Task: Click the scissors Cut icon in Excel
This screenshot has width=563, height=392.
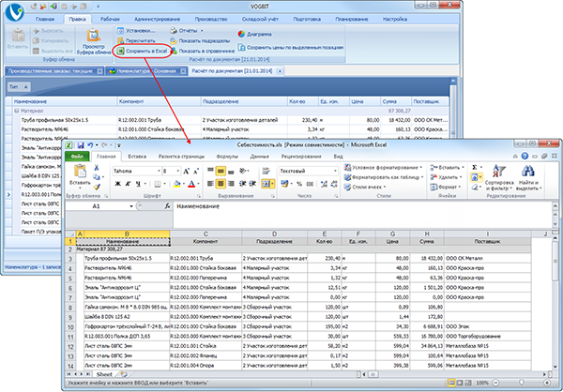Action: 97,168
